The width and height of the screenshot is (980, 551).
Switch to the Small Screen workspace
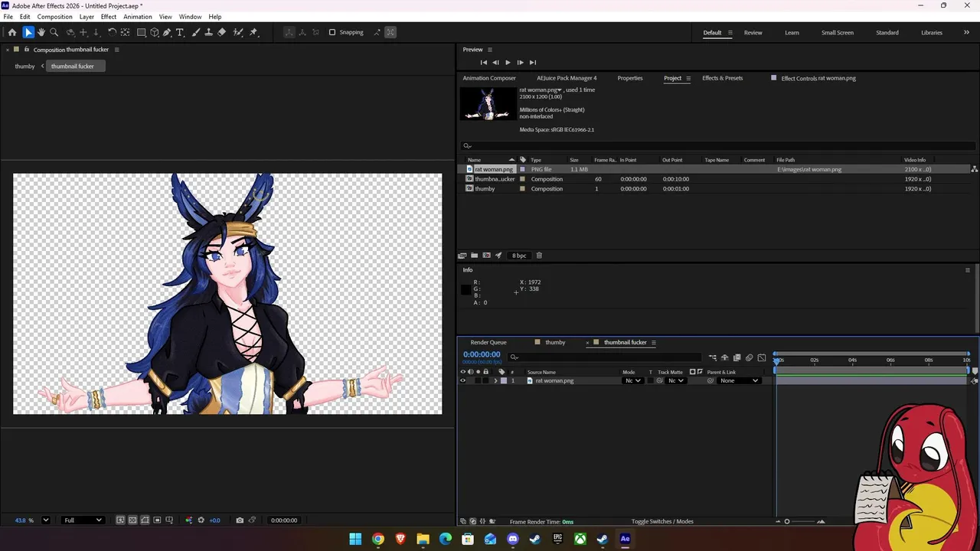(x=838, y=32)
